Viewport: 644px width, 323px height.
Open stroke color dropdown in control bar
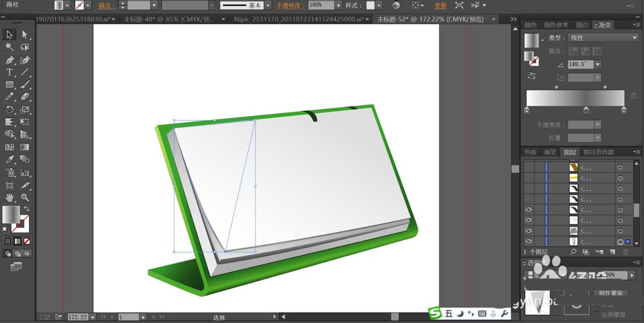[88, 5]
